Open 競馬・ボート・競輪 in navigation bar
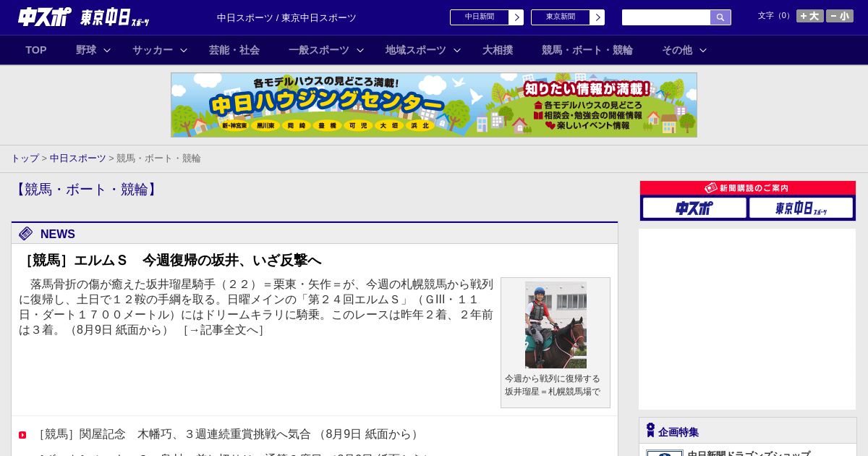Screen dimensions: 868x456 (x=587, y=50)
